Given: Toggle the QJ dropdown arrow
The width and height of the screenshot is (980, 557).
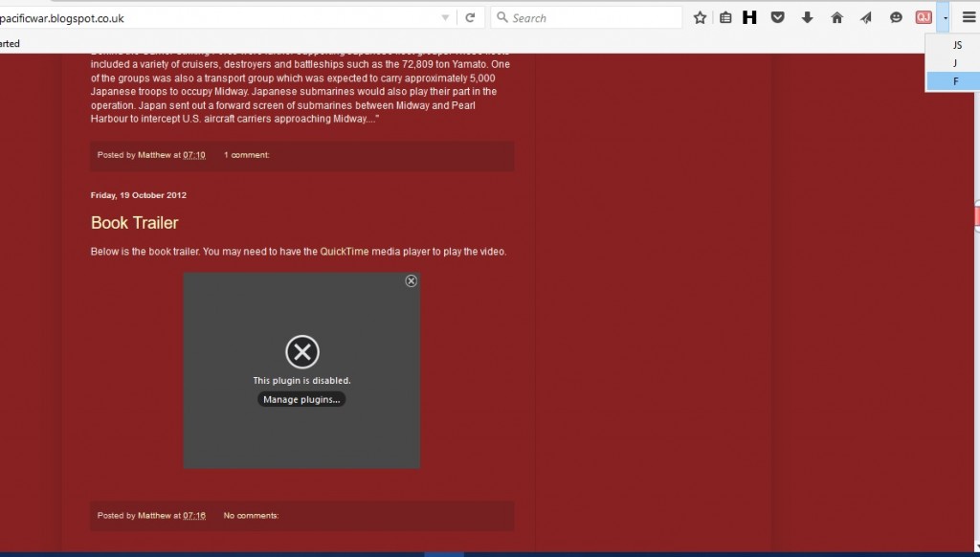Looking at the screenshot, I should [945, 17].
